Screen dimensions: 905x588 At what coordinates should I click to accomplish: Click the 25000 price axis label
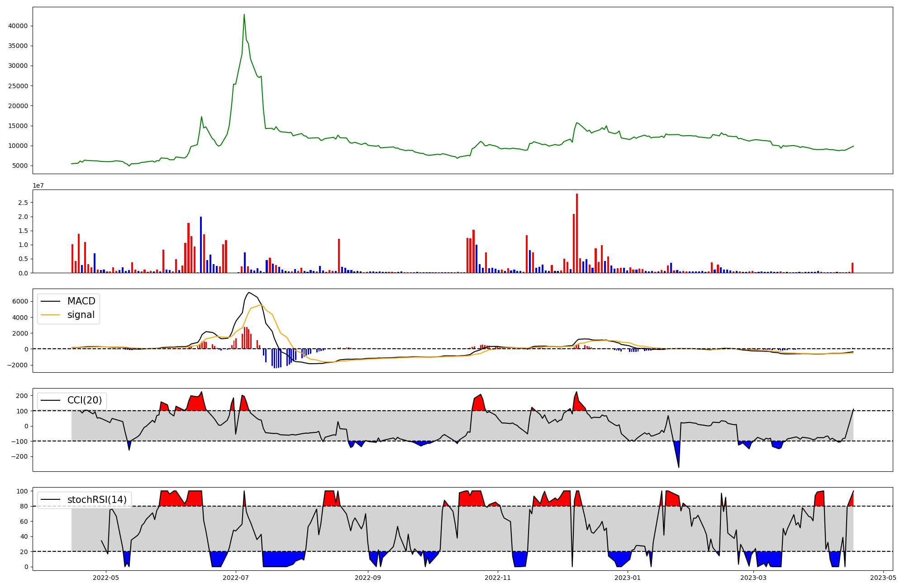pos(18,86)
